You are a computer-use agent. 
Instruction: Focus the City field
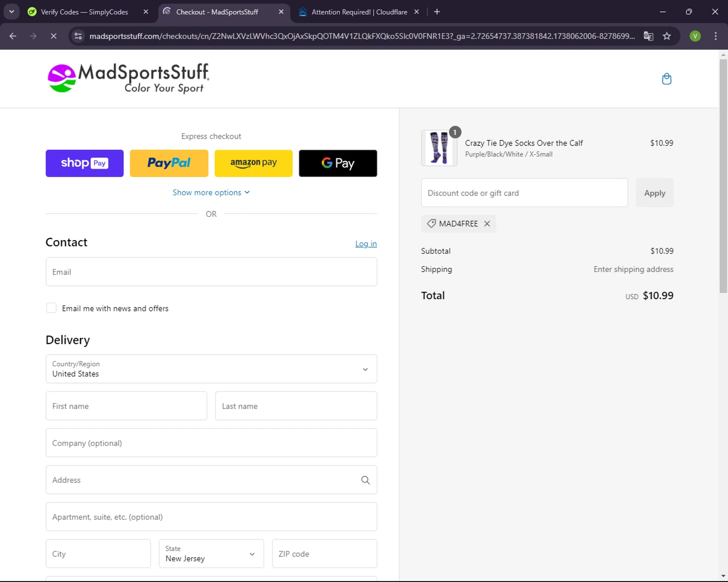tap(98, 553)
